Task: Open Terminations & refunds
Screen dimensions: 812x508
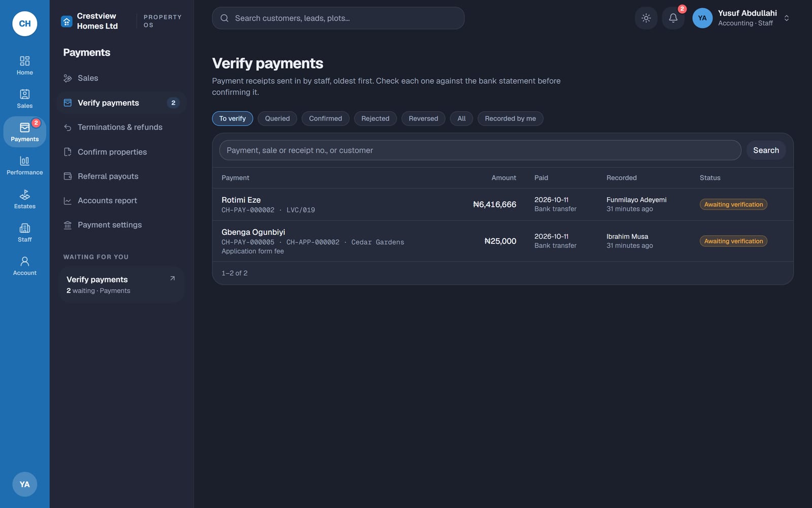Action: (121, 127)
